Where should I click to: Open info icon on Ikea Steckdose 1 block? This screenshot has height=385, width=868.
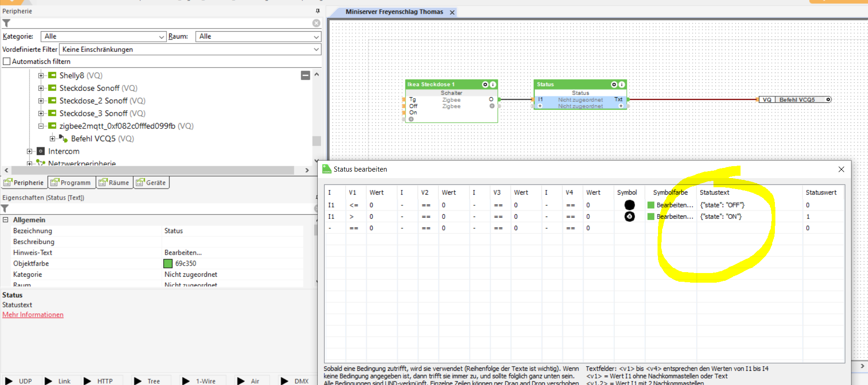pyautogui.click(x=493, y=84)
